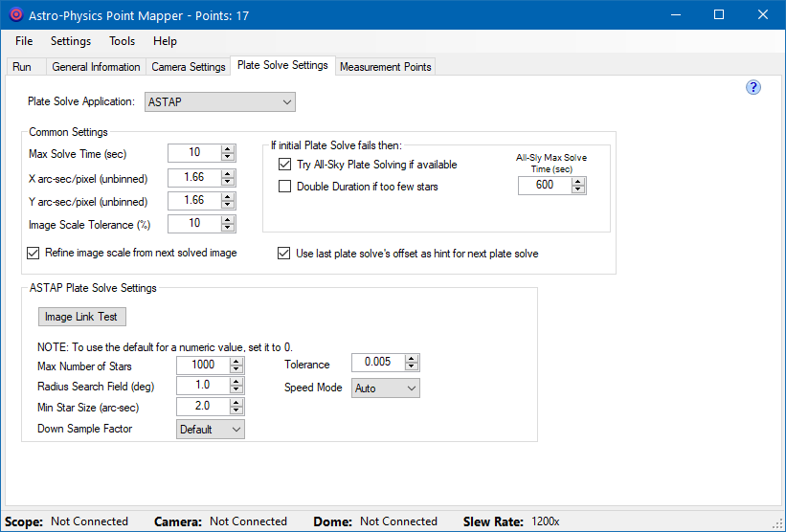Screen dimensions: 786x532
Task: Enable Double Duration if too few stars
Action: point(284,187)
